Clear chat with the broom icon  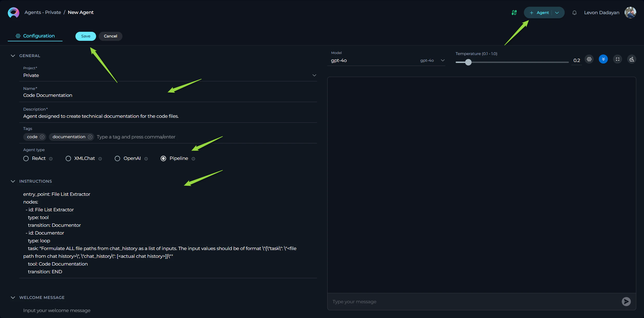click(632, 59)
